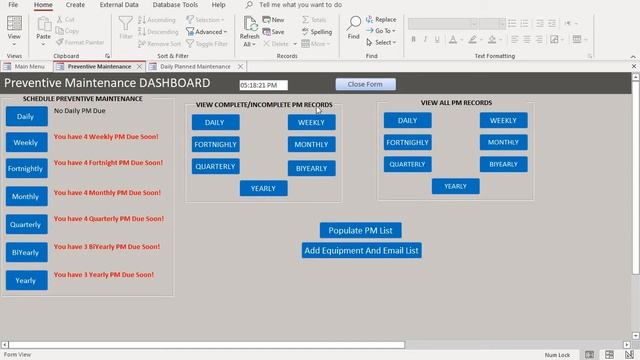Click the Populate PM List button

tap(360, 231)
